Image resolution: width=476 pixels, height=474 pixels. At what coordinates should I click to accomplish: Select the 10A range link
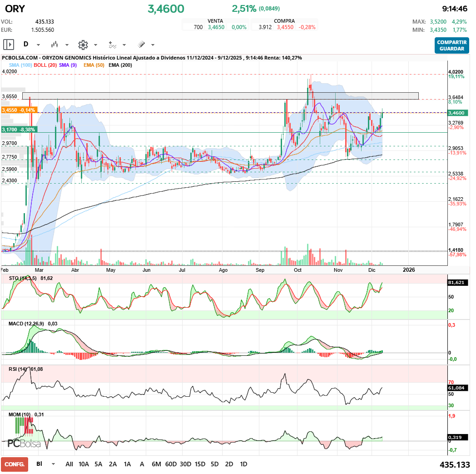(x=83, y=464)
